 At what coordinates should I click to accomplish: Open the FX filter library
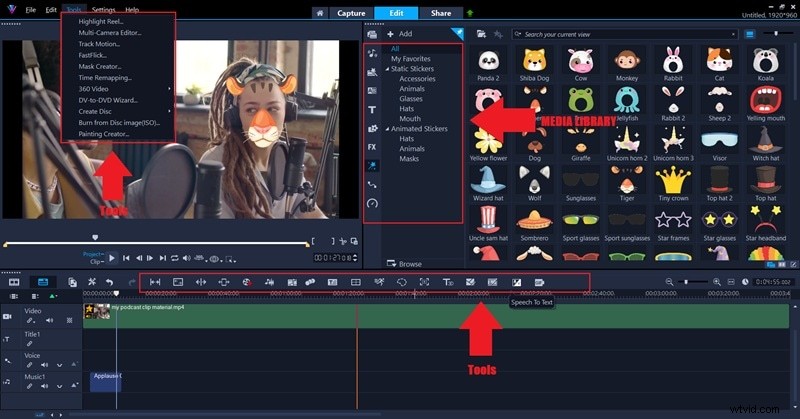coord(372,147)
